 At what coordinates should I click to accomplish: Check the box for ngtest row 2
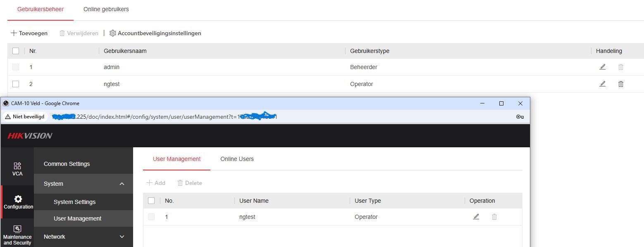(16, 84)
